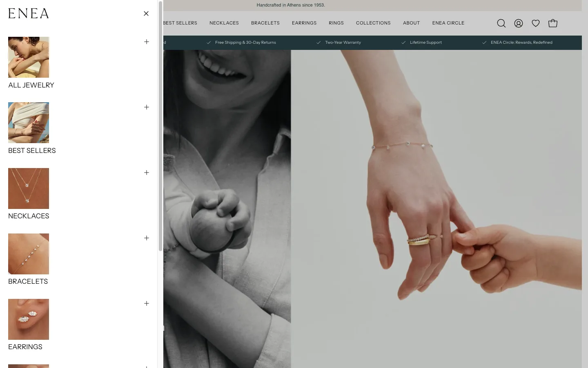This screenshot has width=588, height=368.
Task: Expand the BRACELETS submenu
Action: [x=147, y=238]
